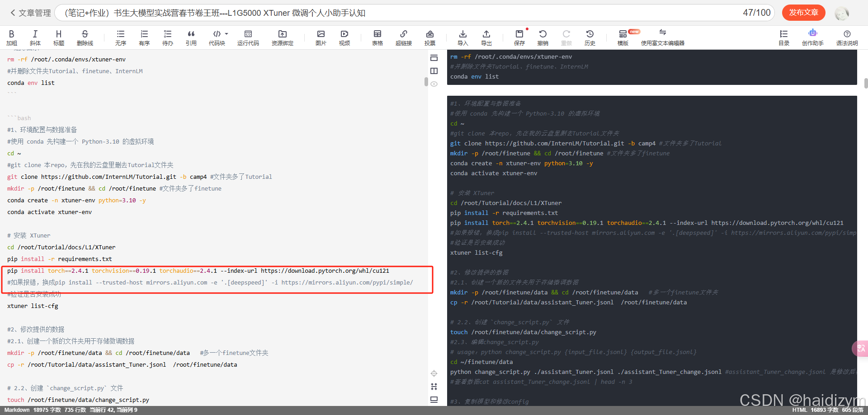
Task: Open the user avatar menu
Action: coord(842,14)
